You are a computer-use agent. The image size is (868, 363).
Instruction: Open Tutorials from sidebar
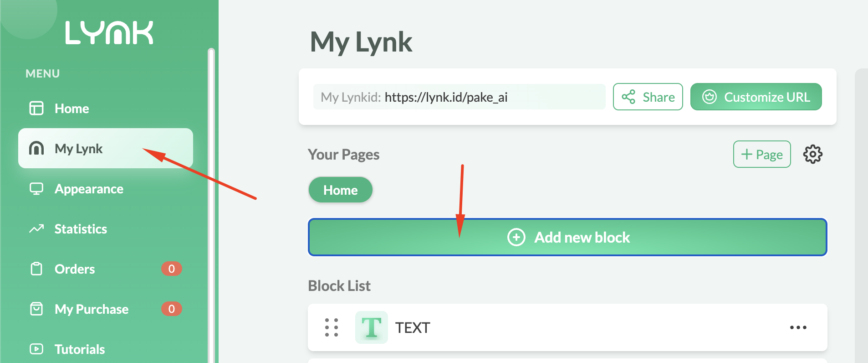[x=80, y=349]
